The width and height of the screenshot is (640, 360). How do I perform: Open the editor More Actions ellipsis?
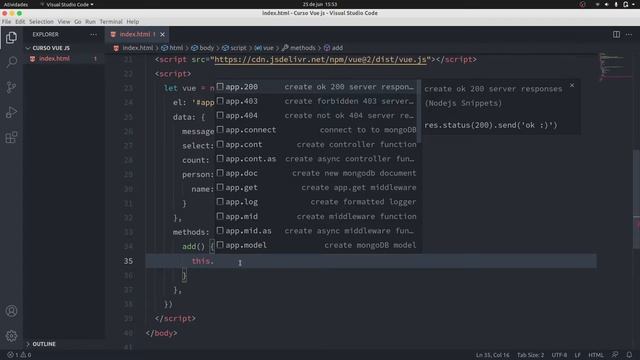(629, 35)
